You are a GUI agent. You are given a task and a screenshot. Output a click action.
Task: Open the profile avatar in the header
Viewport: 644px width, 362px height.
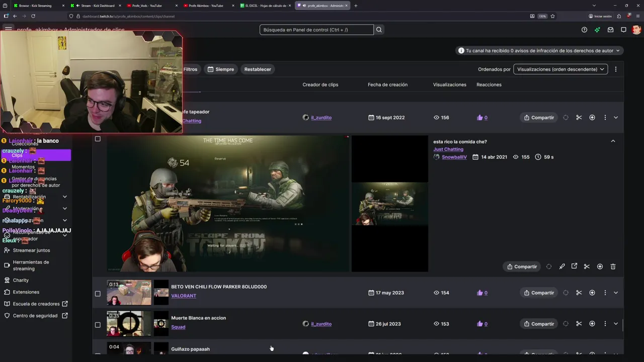coord(636,30)
